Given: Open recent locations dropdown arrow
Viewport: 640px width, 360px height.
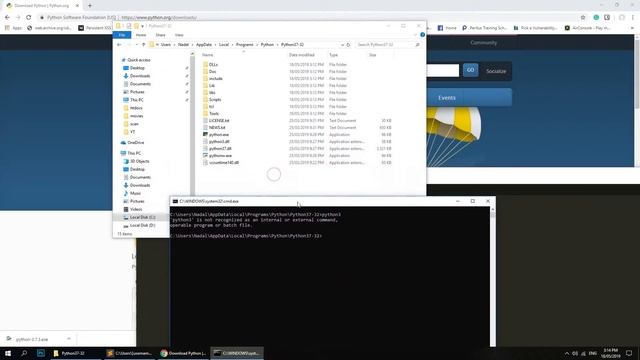Looking at the screenshot, I should tap(137, 44).
